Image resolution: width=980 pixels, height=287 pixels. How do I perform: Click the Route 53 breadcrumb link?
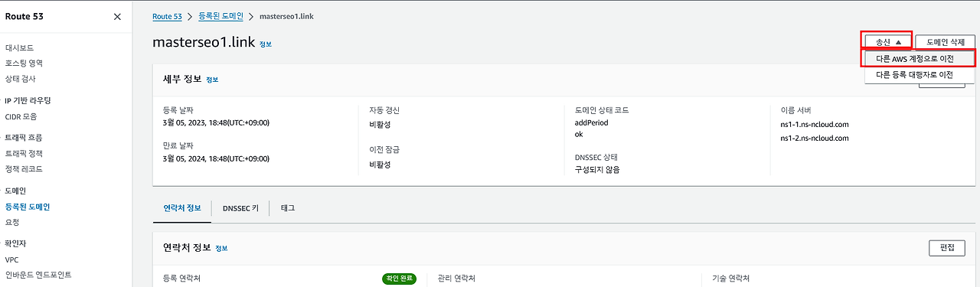[x=167, y=16]
